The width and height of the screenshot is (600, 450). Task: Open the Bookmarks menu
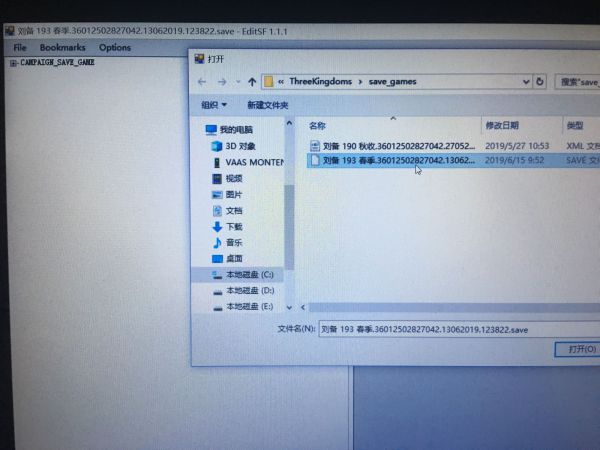click(62, 47)
